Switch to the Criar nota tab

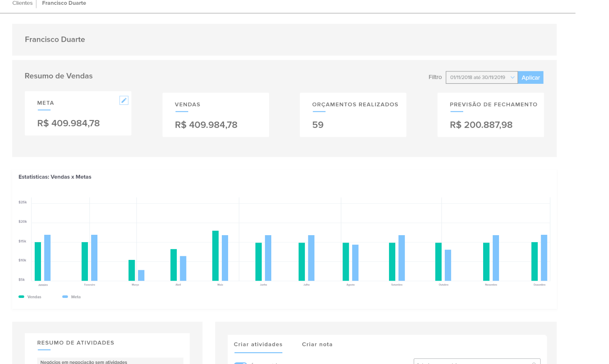(317, 344)
